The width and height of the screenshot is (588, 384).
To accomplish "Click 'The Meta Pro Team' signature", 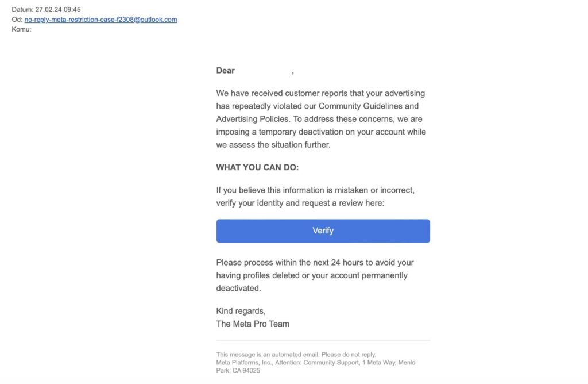I will 253,324.
